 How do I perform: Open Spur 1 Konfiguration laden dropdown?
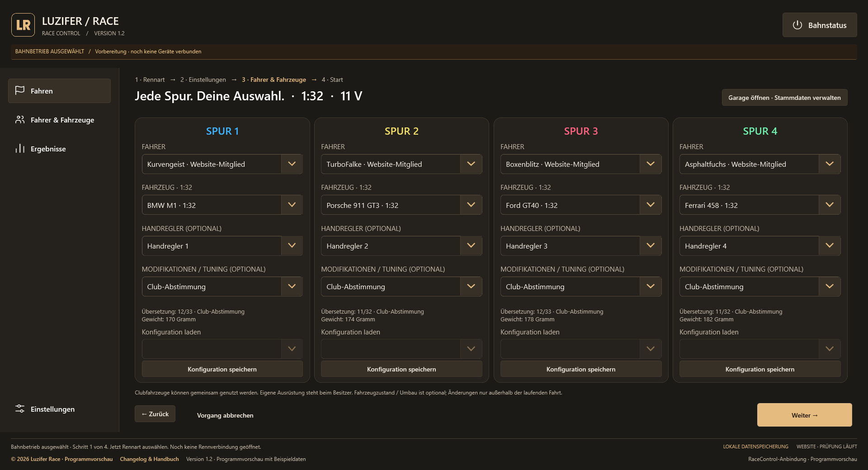click(222, 349)
